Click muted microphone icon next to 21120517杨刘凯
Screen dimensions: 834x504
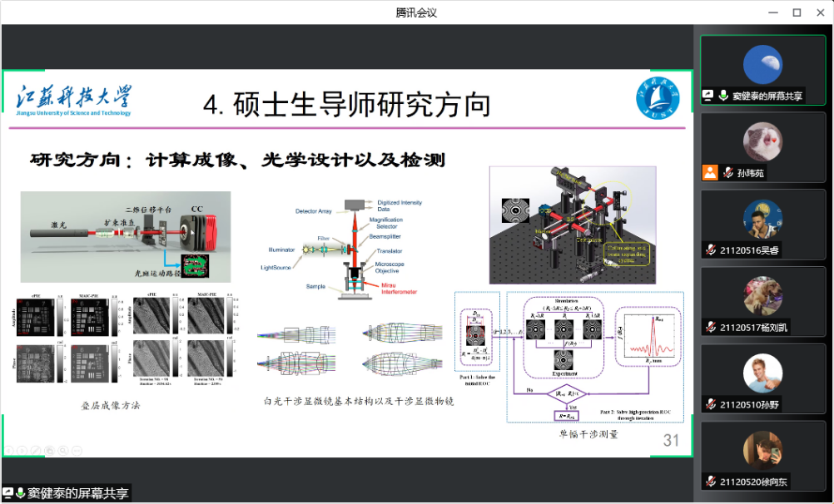(710, 327)
